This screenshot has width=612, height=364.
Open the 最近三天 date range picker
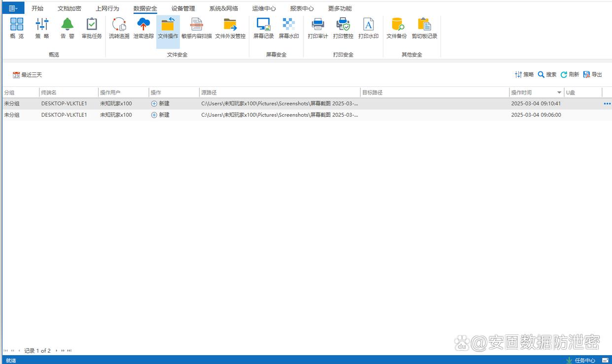click(x=28, y=75)
